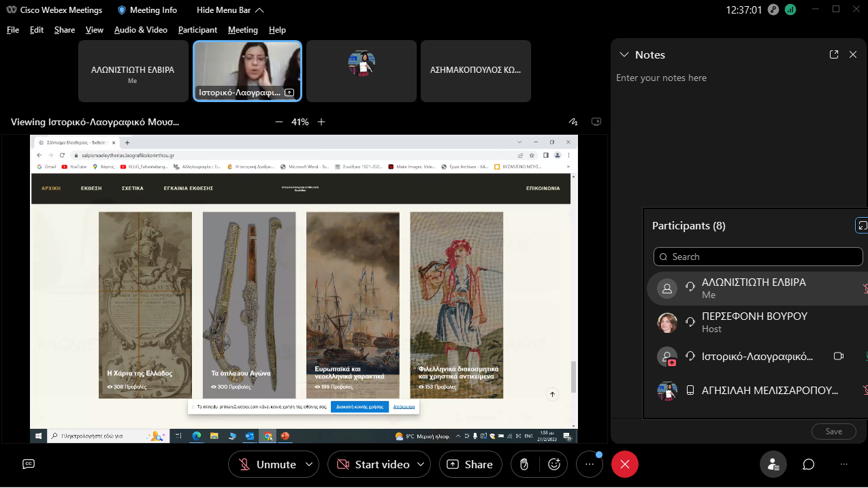Click the Webex assistant icon near clock

(773, 10)
